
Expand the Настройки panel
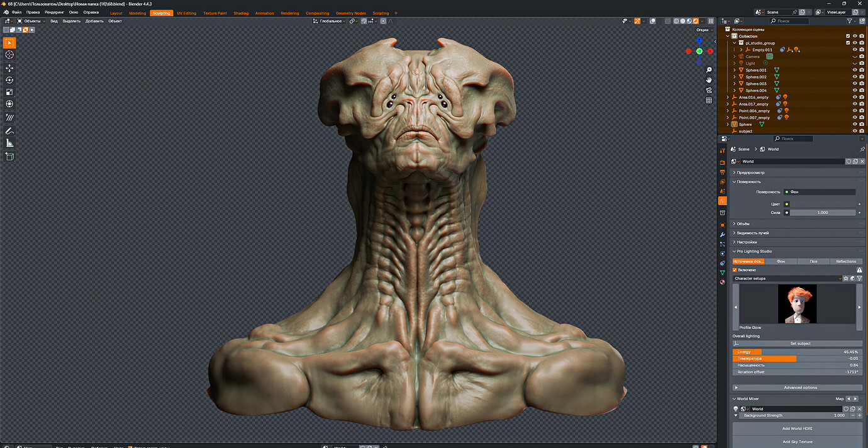(798, 242)
